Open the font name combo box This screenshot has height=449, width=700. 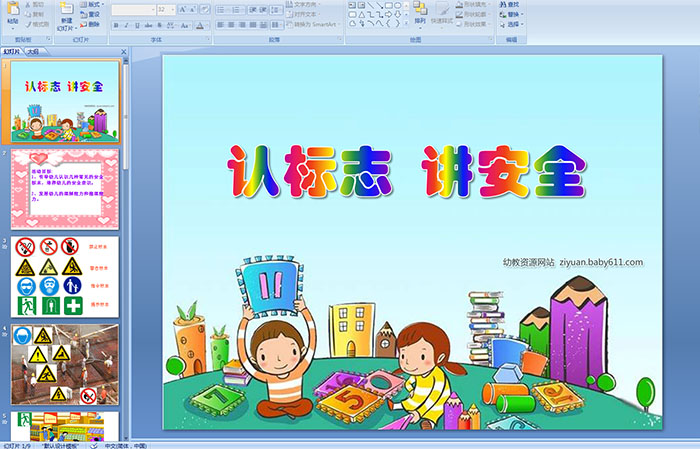[x=133, y=9]
